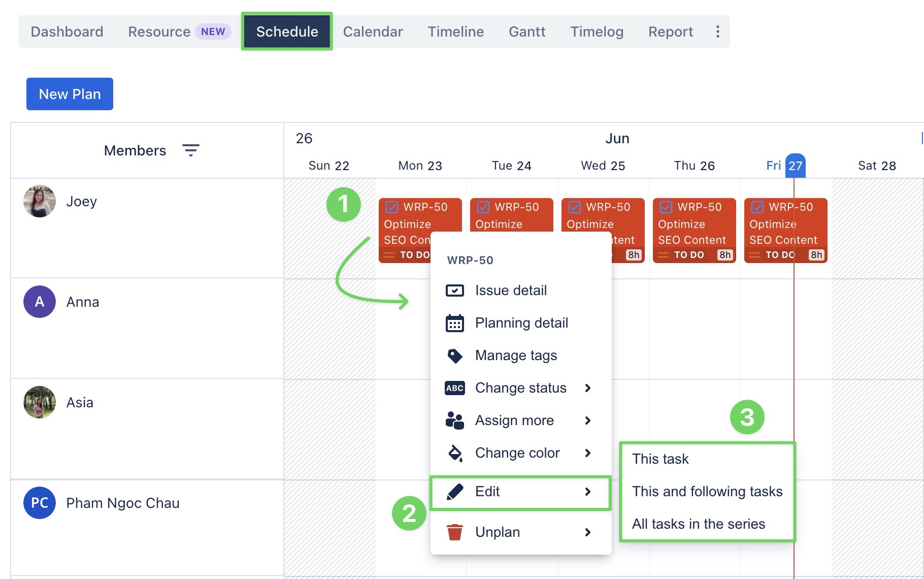Click the Issue detail icon
Screen dimensions: 924x579
click(454, 291)
